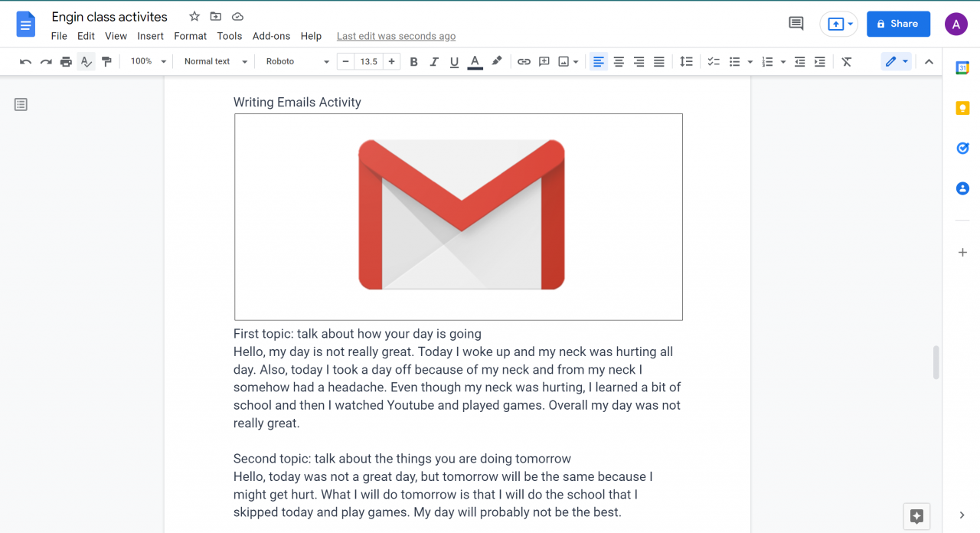Decrease the indent
This screenshot has width=980, height=533.
799,61
